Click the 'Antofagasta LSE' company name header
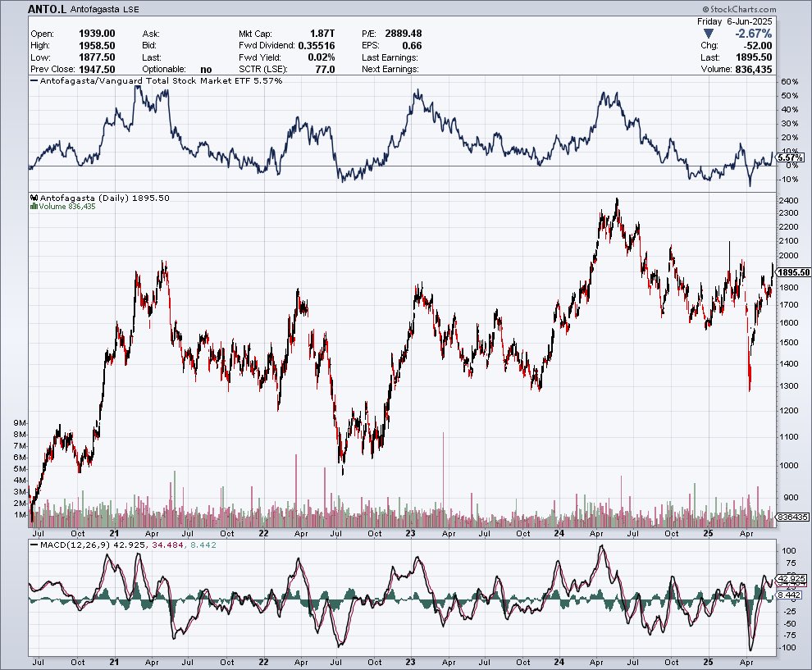812x670 pixels. point(105,9)
